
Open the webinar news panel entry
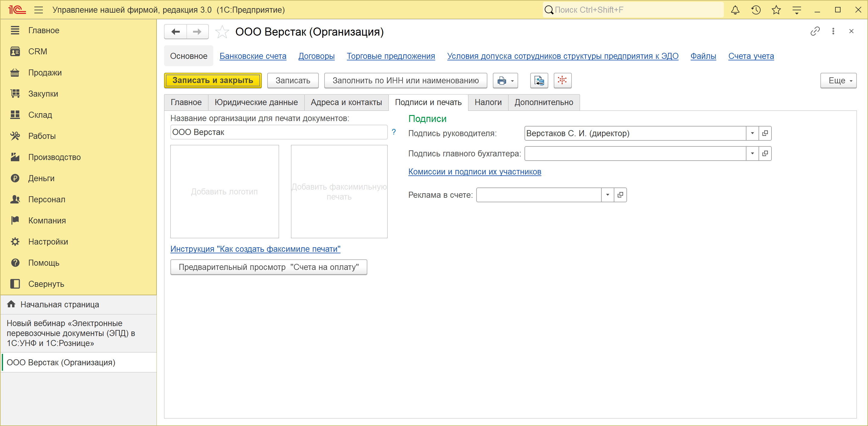pos(78,333)
